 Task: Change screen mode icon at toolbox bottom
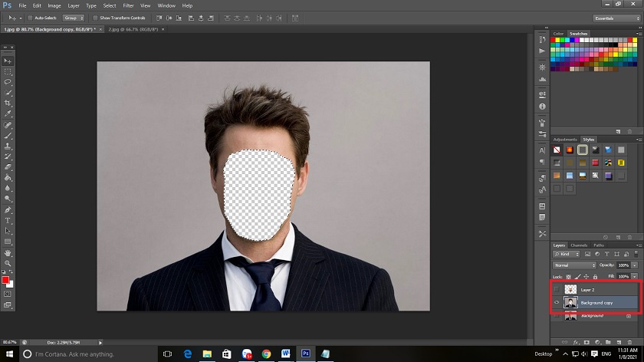(x=8, y=305)
